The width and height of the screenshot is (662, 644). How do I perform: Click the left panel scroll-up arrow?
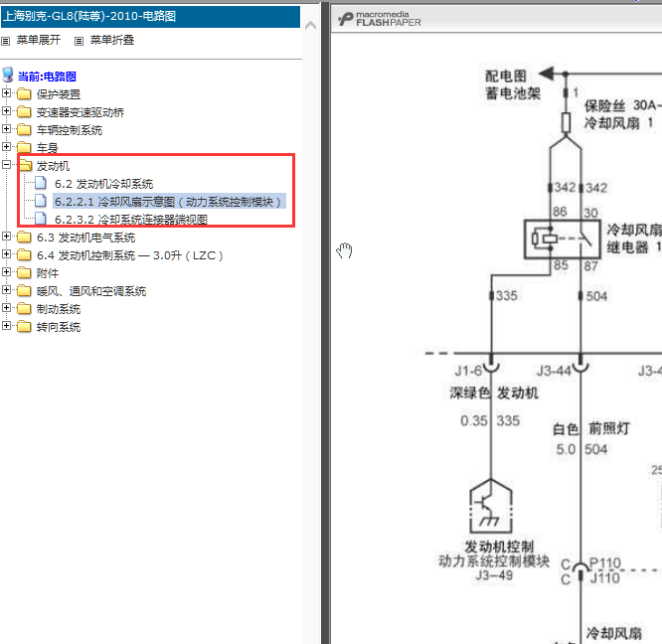[x=310, y=25]
